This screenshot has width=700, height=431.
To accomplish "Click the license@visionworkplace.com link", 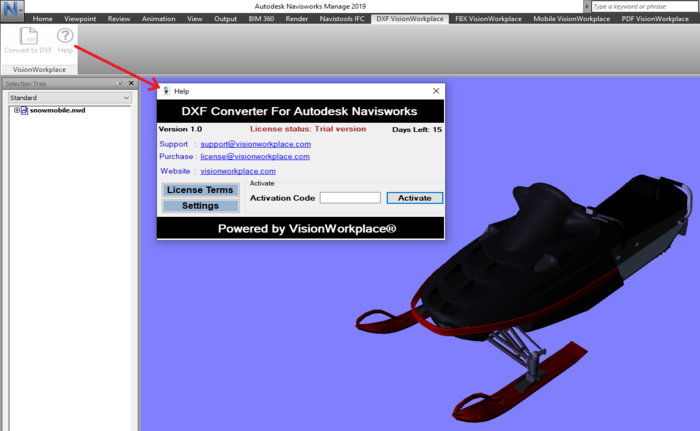I will point(255,156).
